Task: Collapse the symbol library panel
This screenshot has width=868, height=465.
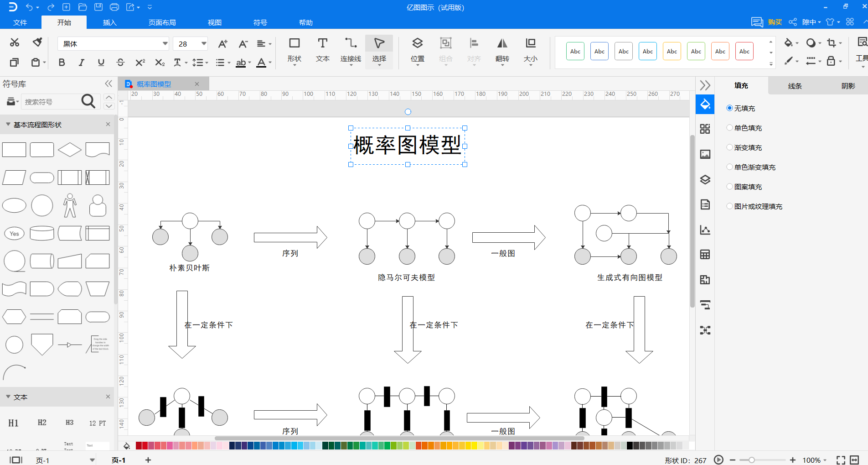Action: (108, 84)
